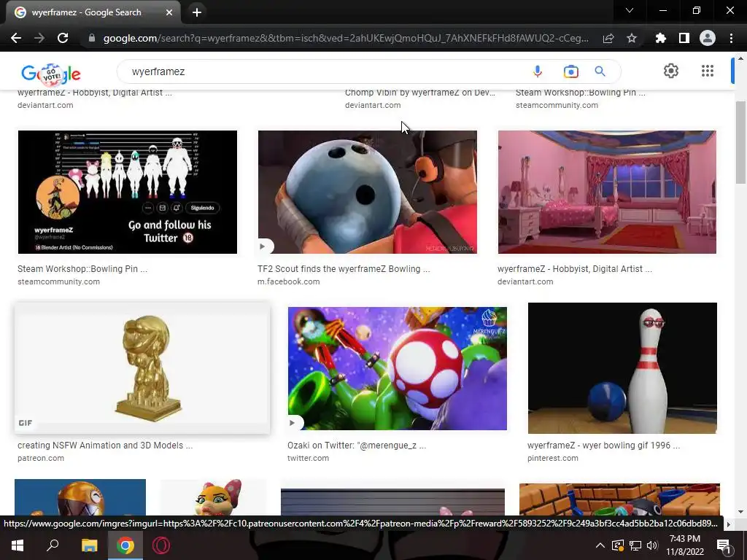Viewport: 747px width, 560px height.
Task: Open the Chrome three-dot menu
Action: pos(731,38)
